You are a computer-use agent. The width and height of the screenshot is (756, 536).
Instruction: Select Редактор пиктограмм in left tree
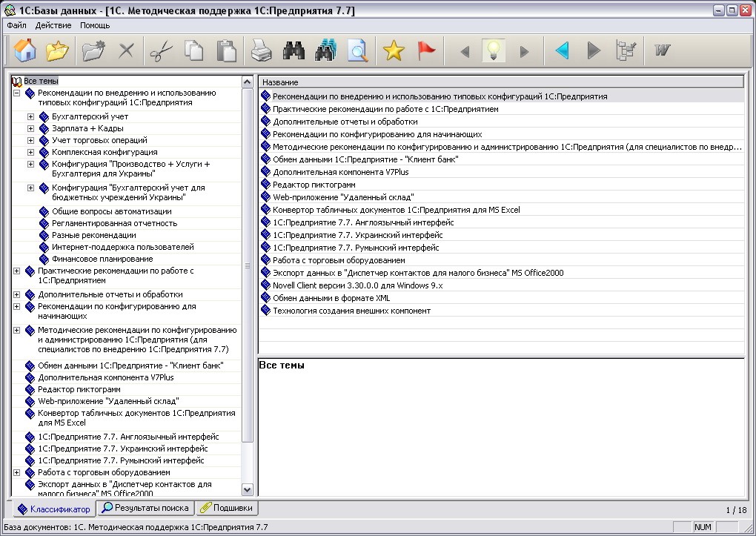79,389
